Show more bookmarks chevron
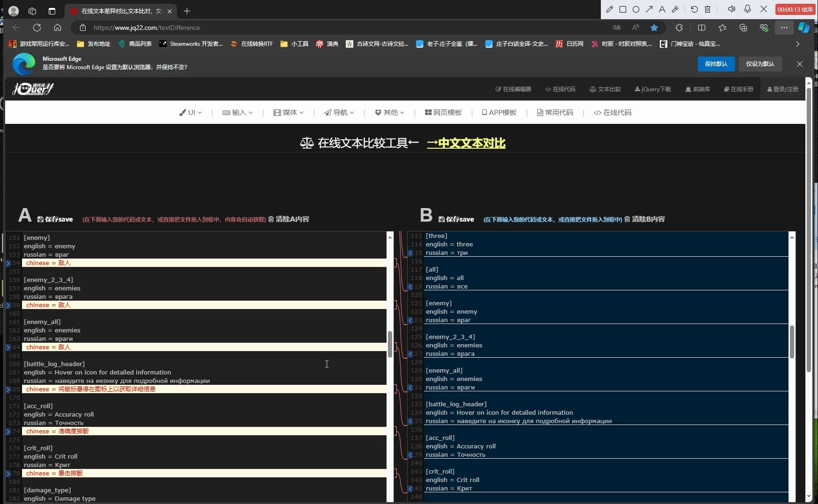The height and width of the screenshot is (504, 818). (x=797, y=44)
